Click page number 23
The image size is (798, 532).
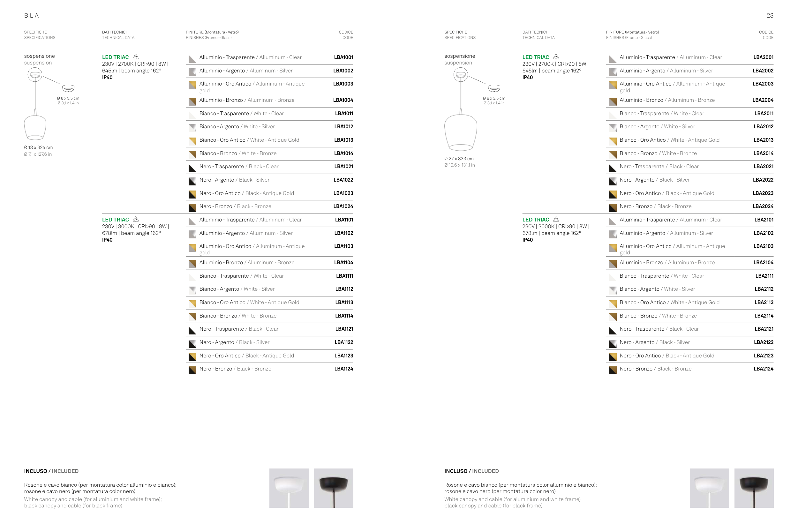pos(770,16)
